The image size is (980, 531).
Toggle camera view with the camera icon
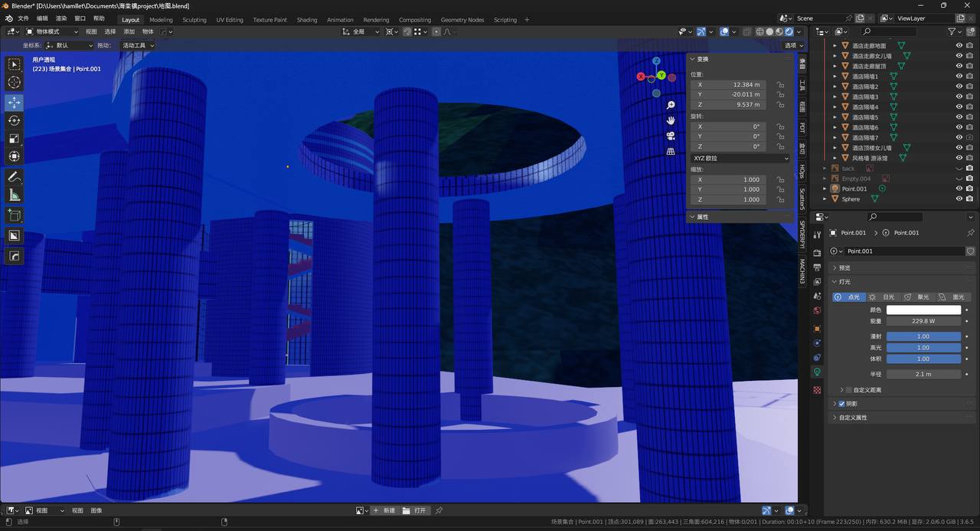(x=671, y=136)
